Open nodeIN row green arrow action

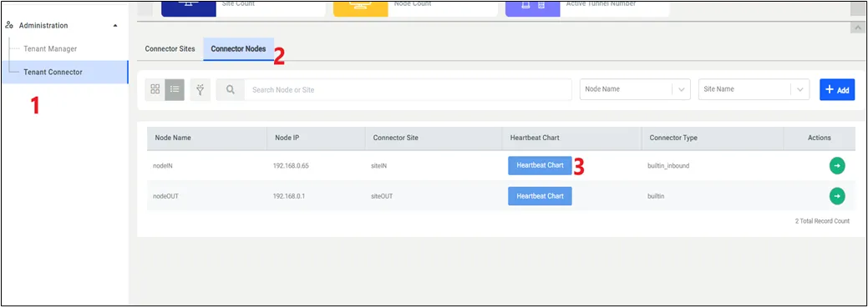[x=837, y=165]
